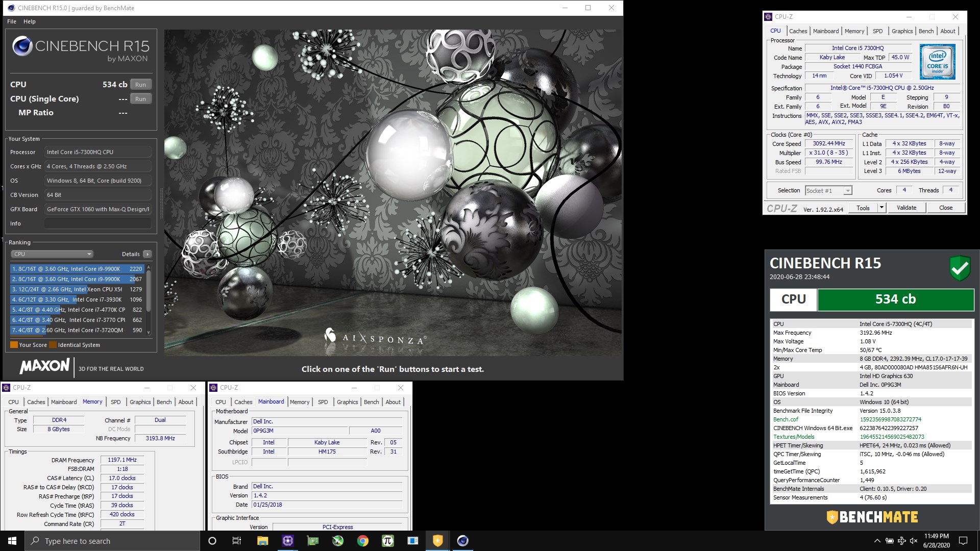This screenshot has width=980, height=551.
Task: Click the CPU-Z Validate button
Action: pyautogui.click(x=906, y=208)
